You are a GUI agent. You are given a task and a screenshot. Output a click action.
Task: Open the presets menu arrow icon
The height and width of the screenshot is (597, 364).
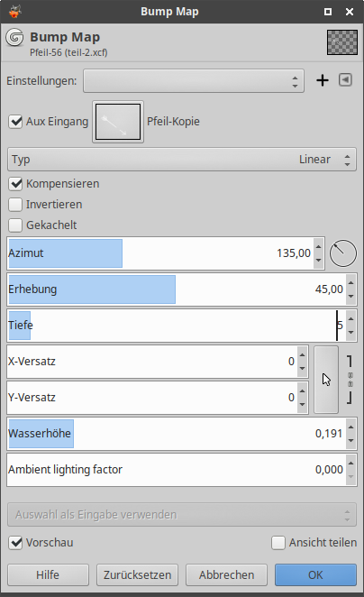345,80
